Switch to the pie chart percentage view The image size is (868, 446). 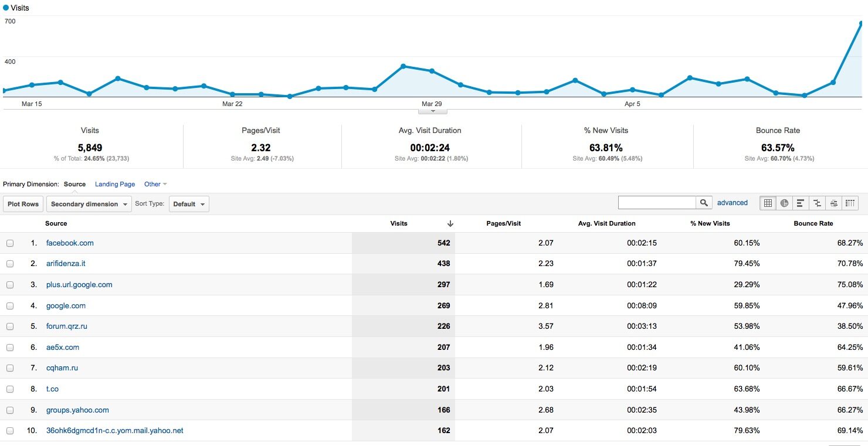click(784, 203)
